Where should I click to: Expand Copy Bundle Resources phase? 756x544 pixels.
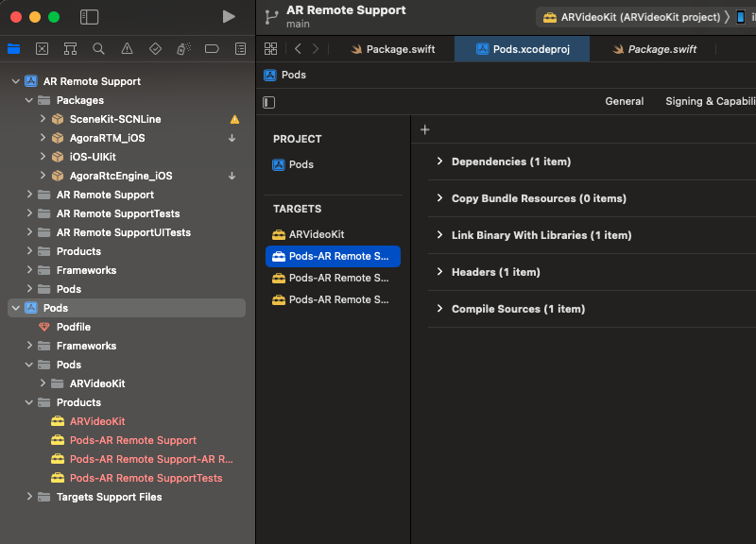[439, 198]
